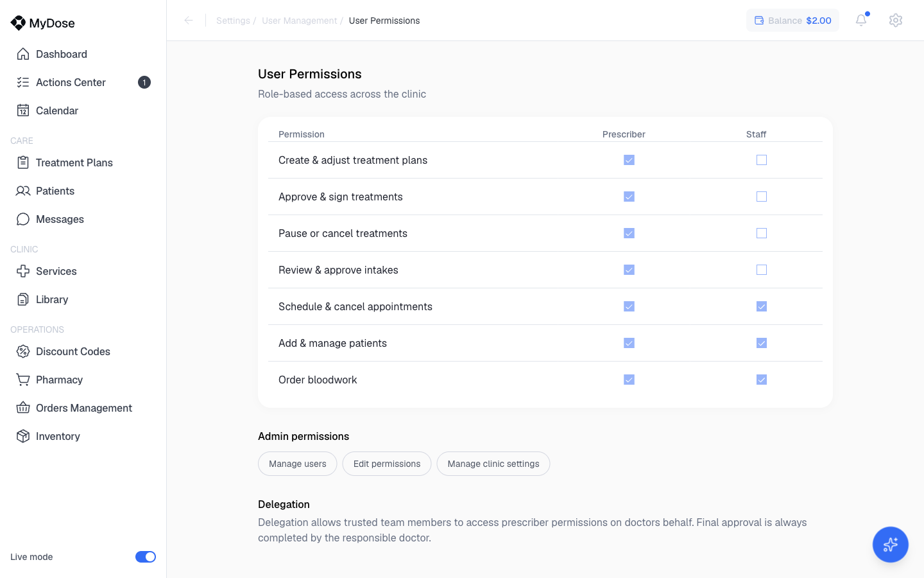Click the Messages chat bubble icon
Screen dimensions: 924x578
point(23,219)
